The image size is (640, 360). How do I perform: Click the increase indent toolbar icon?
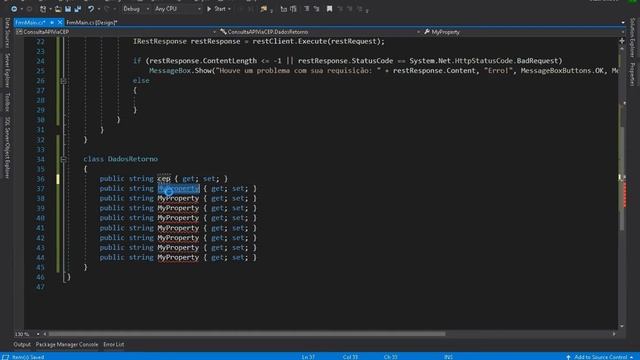pyautogui.click(x=293, y=9)
